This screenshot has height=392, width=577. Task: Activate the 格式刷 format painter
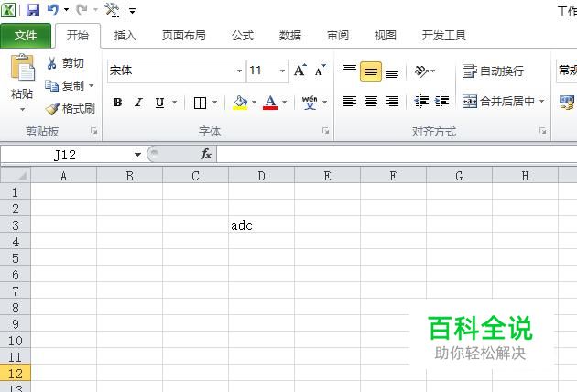(71, 109)
